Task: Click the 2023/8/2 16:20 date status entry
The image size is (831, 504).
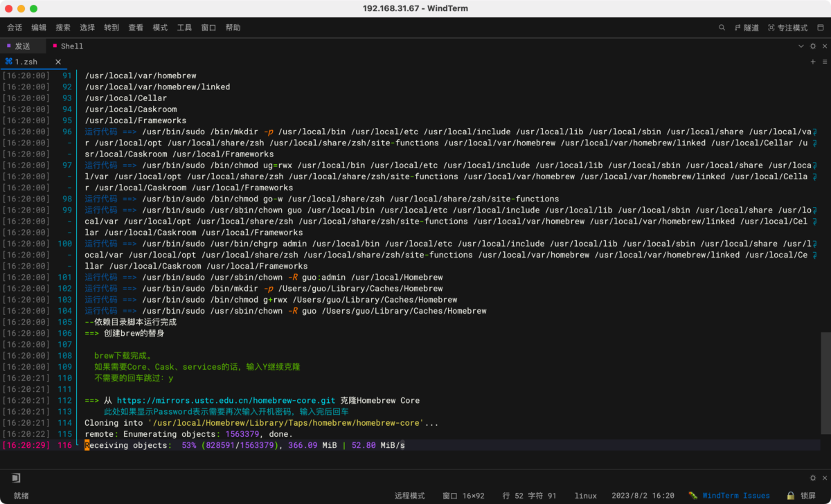Action: point(643,496)
